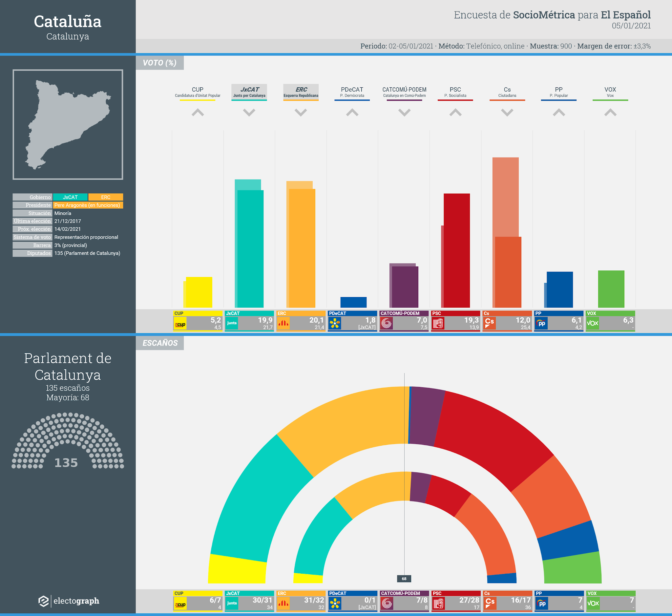The width and height of the screenshot is (672, 616).
Task: Click the down chevron under Cs
Action: [x=507, y=112]
